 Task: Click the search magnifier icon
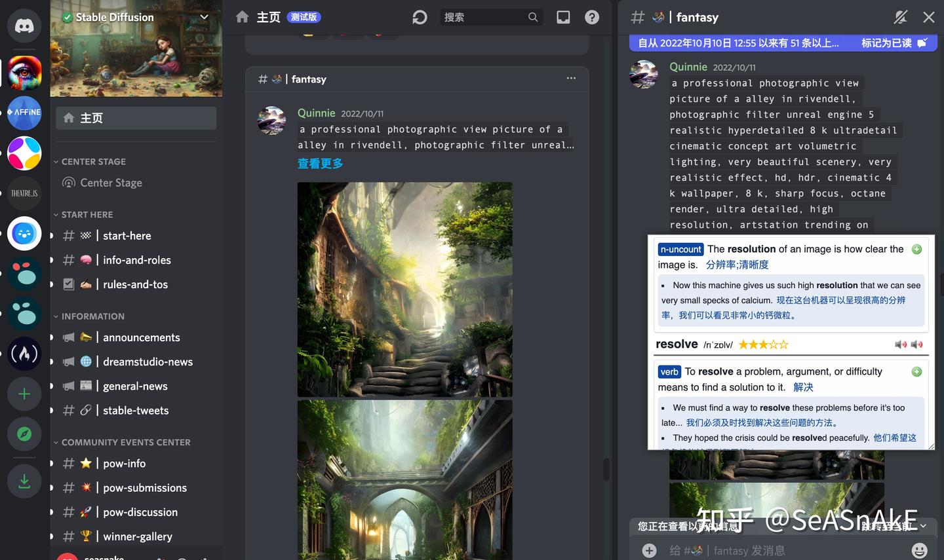(533, 17)
